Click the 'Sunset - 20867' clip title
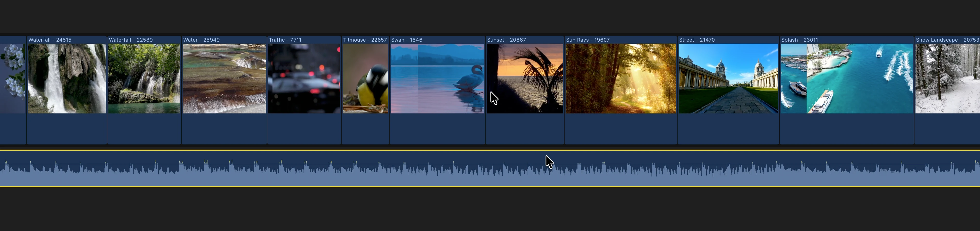The height and width of the screenshot is (231, 980). [506, 40]
